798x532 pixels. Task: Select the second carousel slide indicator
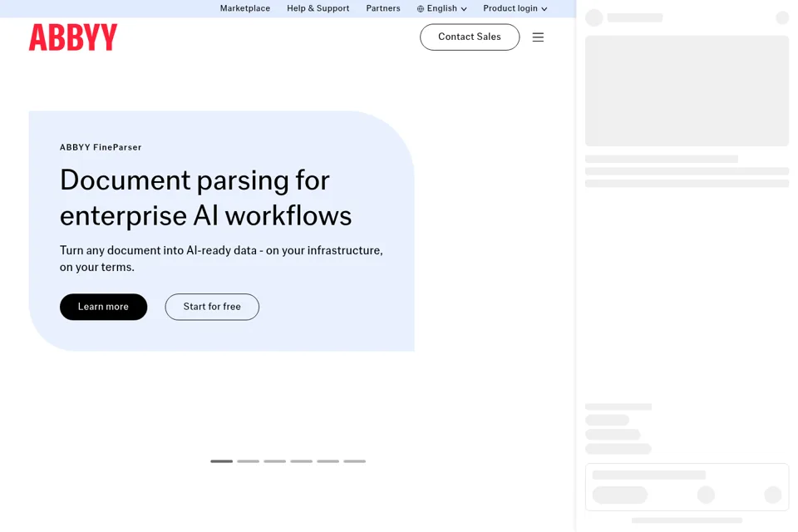249,461
